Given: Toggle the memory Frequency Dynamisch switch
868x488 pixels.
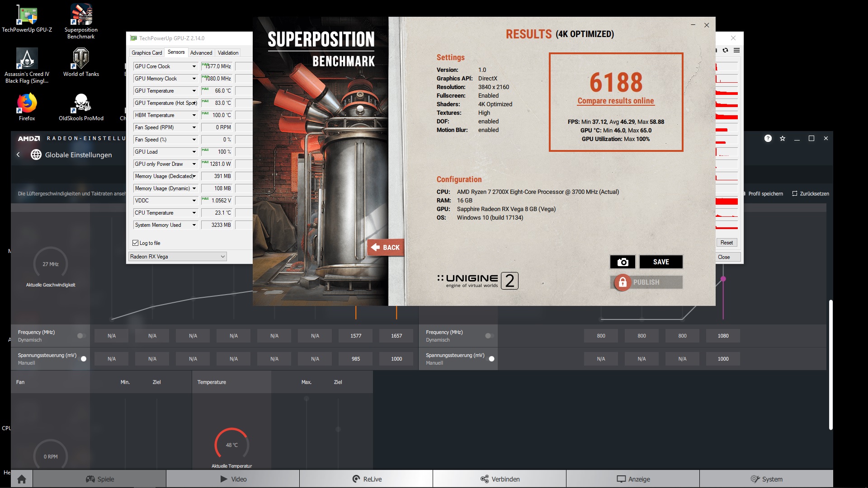Looking at the screenshot, I should [x=489, y=336].
